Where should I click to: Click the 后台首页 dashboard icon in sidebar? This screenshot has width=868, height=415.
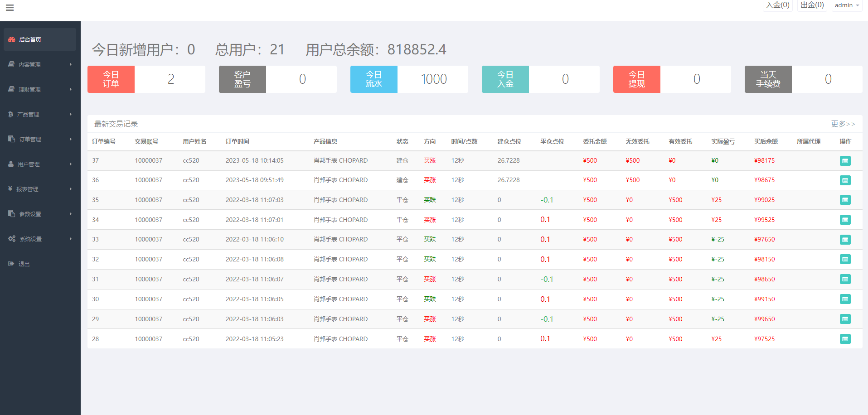pyautogui.click(x=12, y=39)
